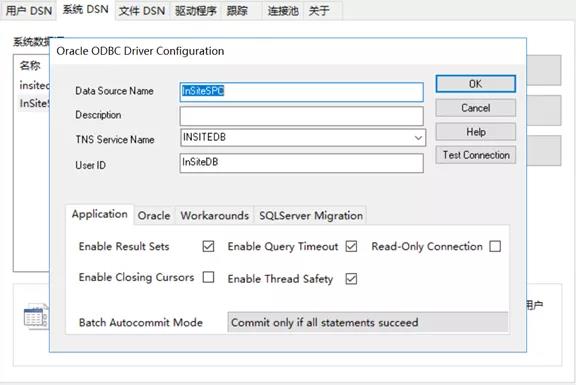Screen dimensions: 576x385
Task: Check Enable Closing Cursors
Action: 208,277
